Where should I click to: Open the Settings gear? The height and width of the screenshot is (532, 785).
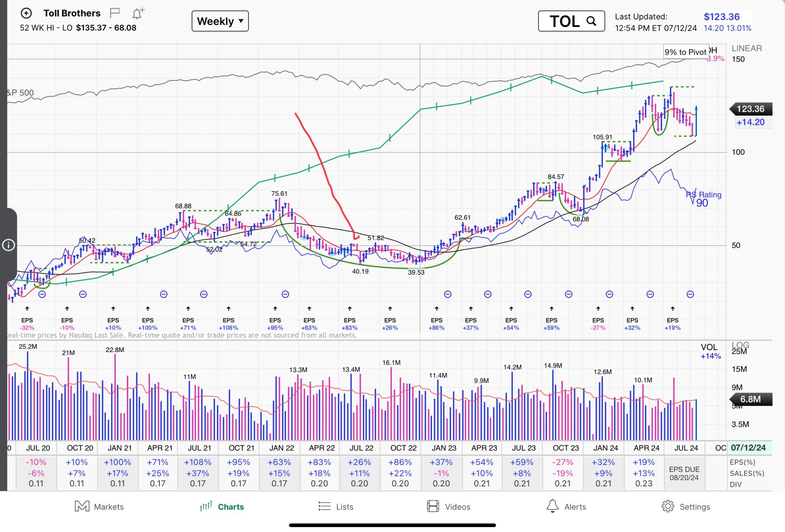(668, 506)
